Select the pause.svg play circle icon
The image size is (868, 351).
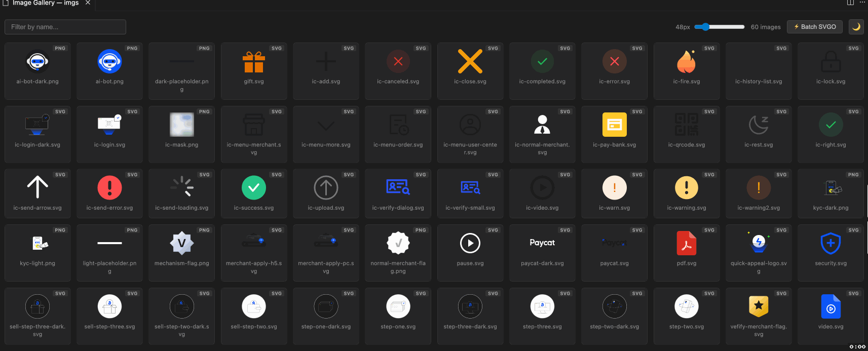[x=470, y=243]
